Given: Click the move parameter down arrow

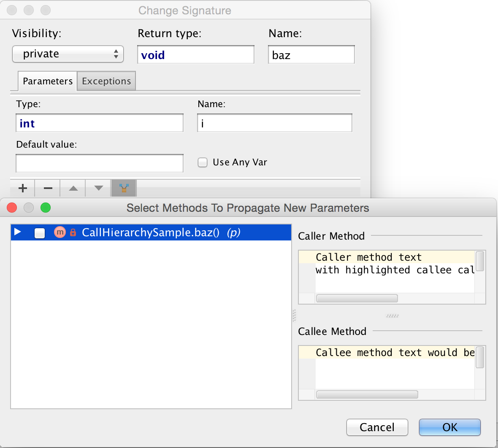Looking at the screenshot, I should coord(99,188).
